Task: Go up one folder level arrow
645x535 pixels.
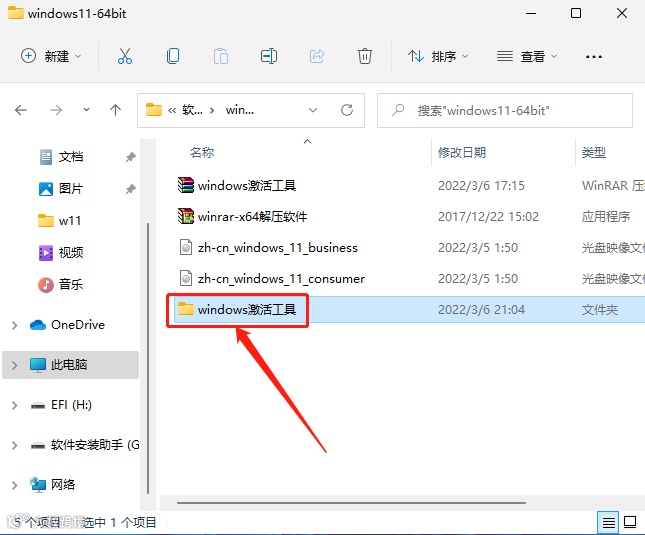Action: [x=116, y=110]
